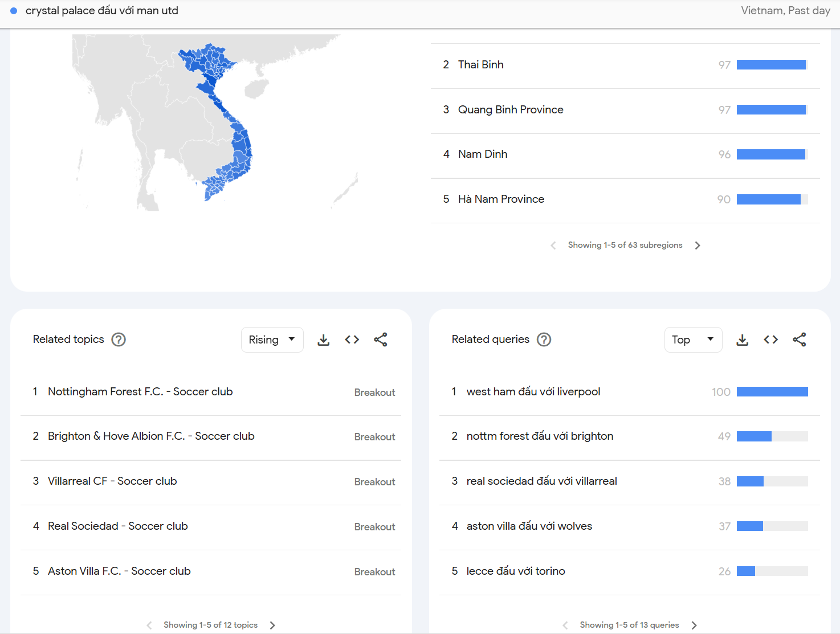This screenshot has height=634, width=840.
Task: Share the Related topics card
Action: click(x=381, y=340)
